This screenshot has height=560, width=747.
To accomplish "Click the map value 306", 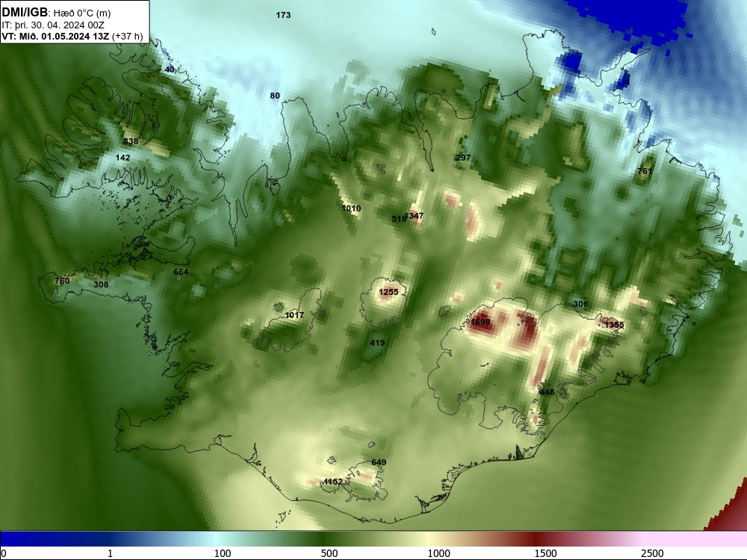I will (x=580, y=305).
